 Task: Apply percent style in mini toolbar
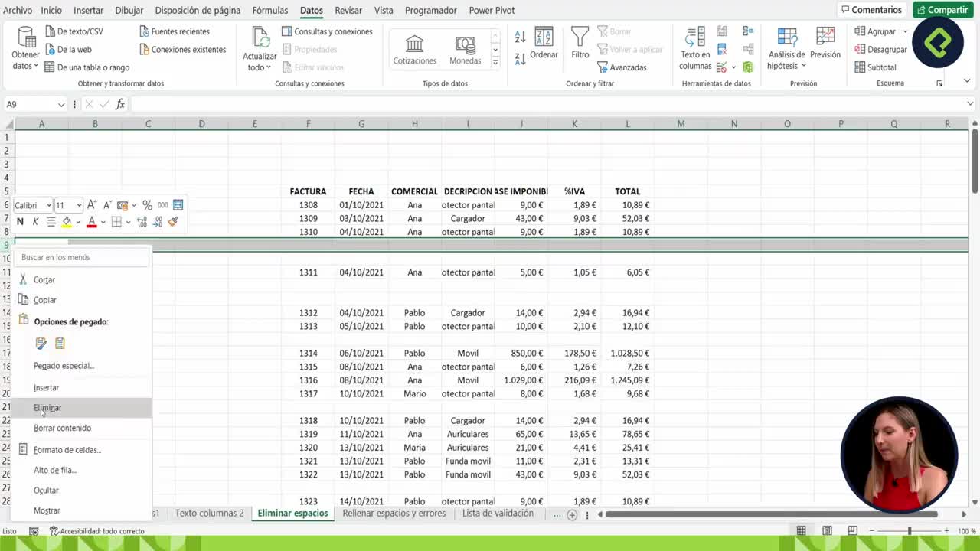tap(147, 204)
